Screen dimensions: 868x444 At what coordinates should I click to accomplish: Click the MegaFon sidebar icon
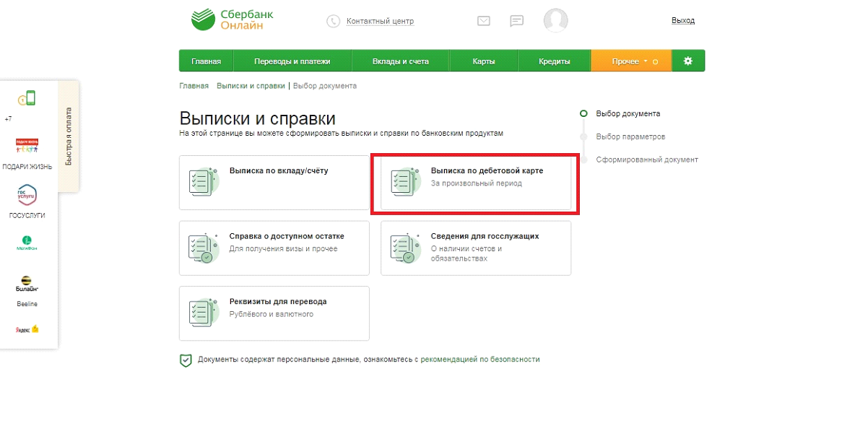click(x=27, y=241)
